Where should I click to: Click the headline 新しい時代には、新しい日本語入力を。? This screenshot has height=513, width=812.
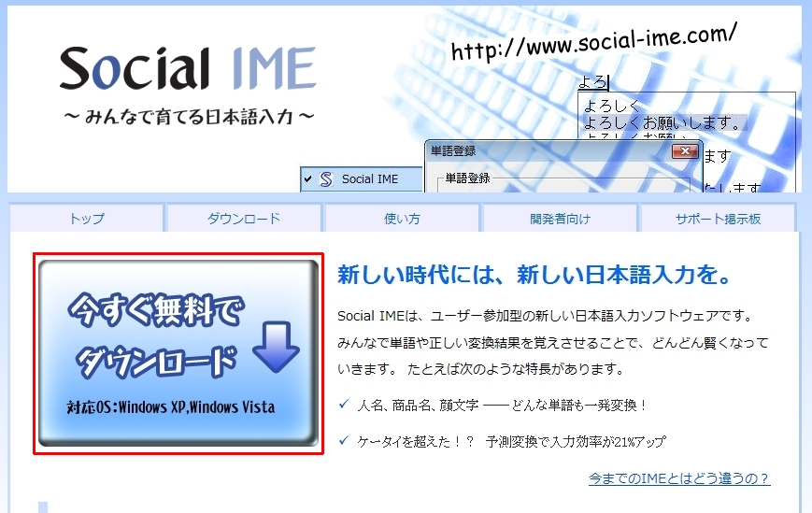pos(534,275)
